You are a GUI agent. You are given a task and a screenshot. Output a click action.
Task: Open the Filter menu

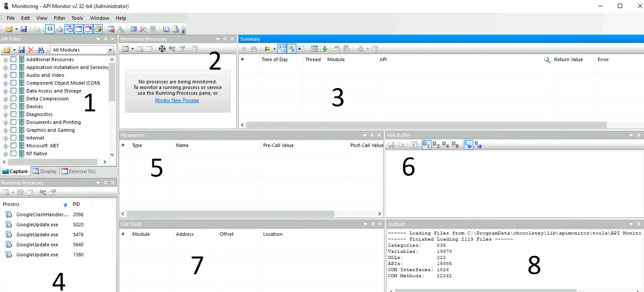click(x=59, y=18)
